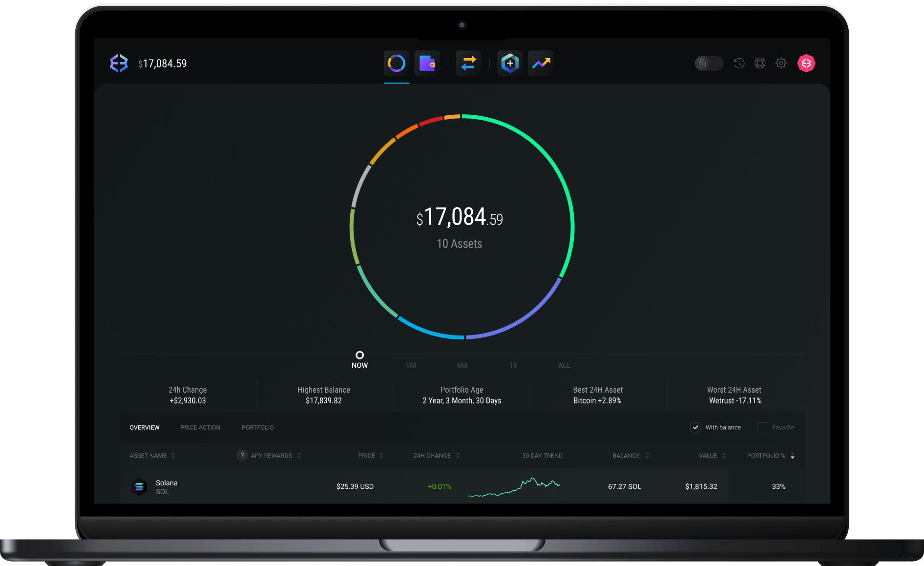Click the Worst 24H Asset Wetrust stat
924x566 pixels.
(735, 395)
